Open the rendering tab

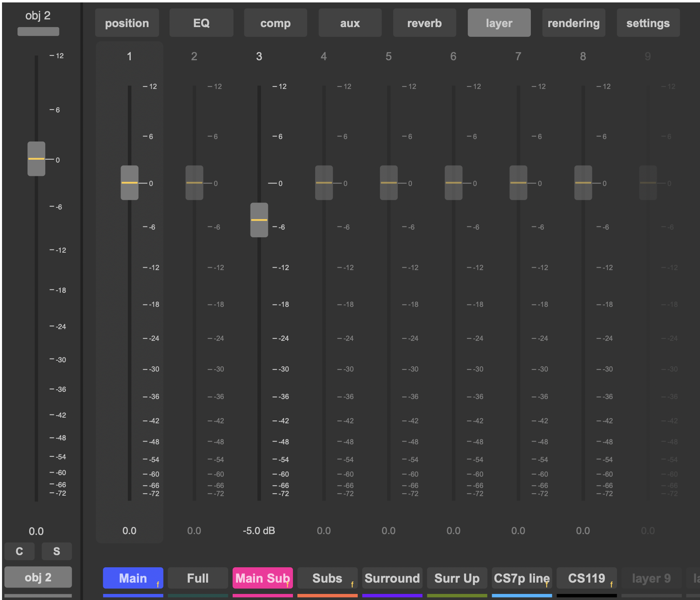click(x=574, y=23)
